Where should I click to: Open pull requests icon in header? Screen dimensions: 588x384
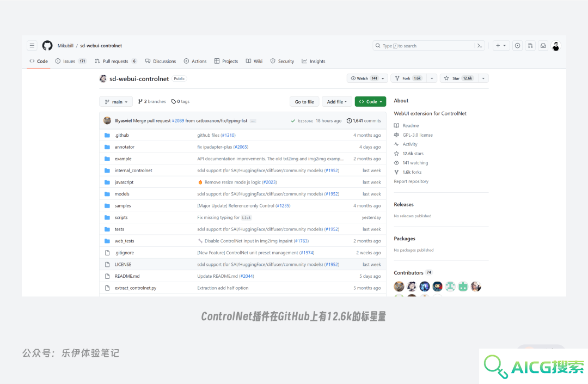(x=530, y=46)
